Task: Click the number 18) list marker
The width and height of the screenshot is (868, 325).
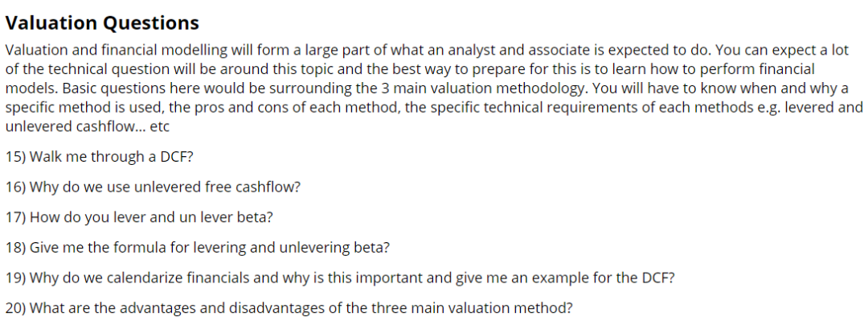Action: (15, 248)
